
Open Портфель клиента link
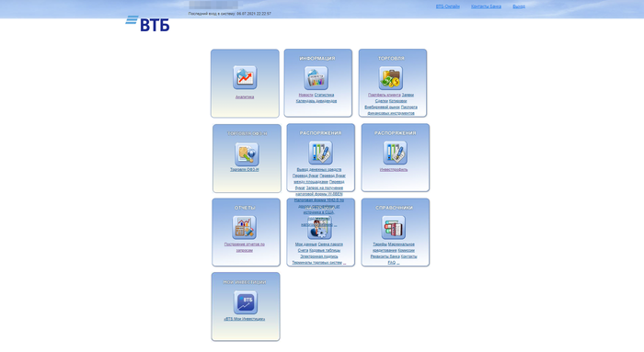click(384, 95)
